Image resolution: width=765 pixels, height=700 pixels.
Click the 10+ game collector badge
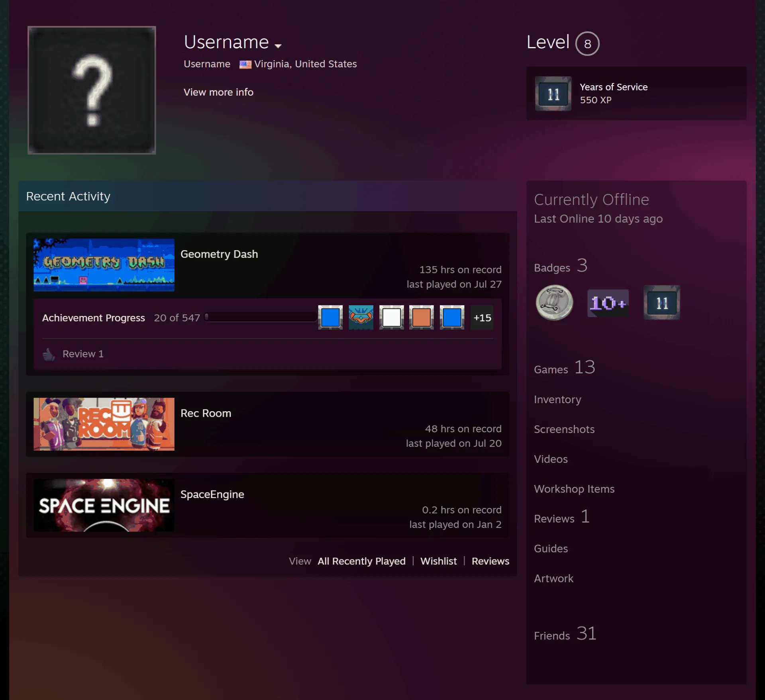coord(608,303)
